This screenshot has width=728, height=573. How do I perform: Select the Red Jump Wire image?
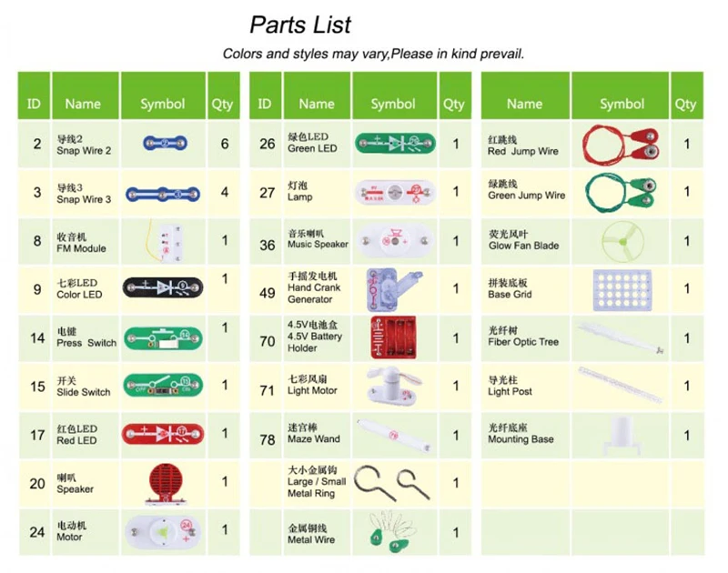click(621, 144)
